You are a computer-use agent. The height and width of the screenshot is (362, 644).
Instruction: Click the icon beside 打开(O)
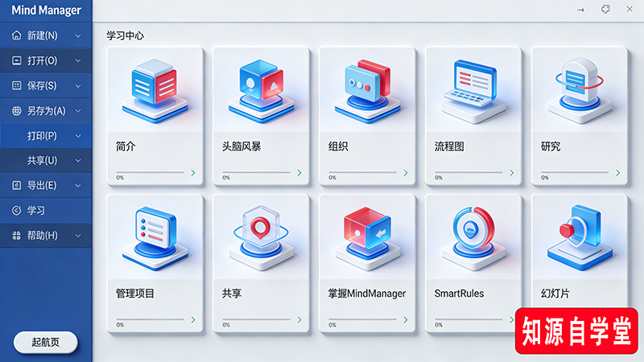click(x=16, y=61)
